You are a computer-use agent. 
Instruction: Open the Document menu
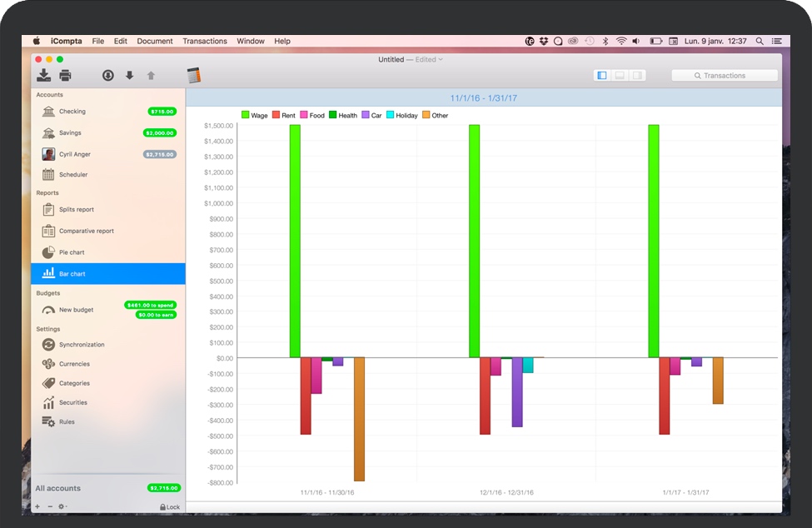click(155, 41)
